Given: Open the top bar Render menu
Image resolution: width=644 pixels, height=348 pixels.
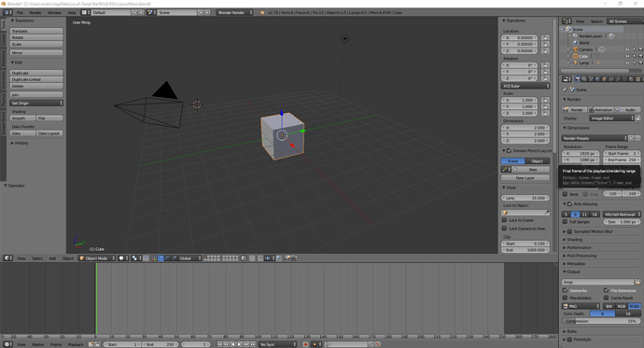Looking at the screenshot, I should coord(35,13).
